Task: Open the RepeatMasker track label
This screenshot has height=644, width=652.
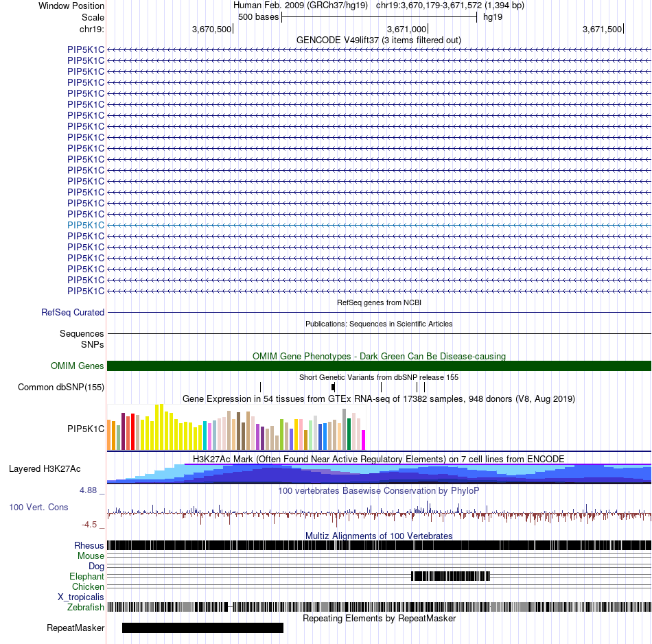Action: (75, 628)
